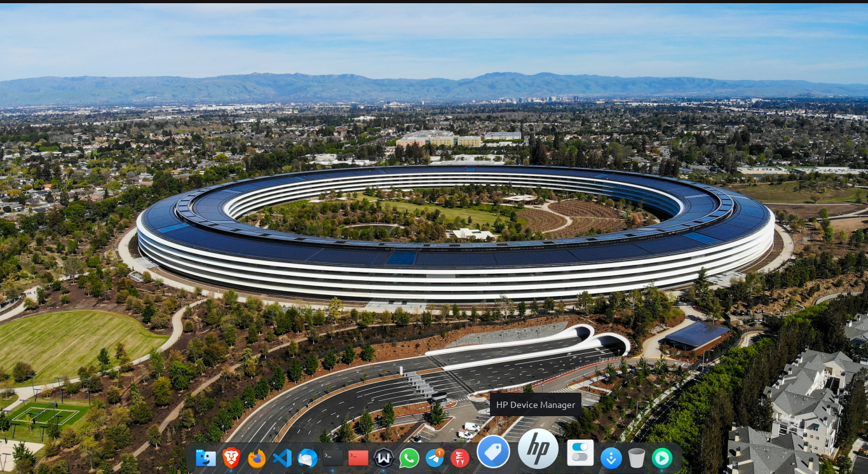Open WhatsApp from the dock

409,458
